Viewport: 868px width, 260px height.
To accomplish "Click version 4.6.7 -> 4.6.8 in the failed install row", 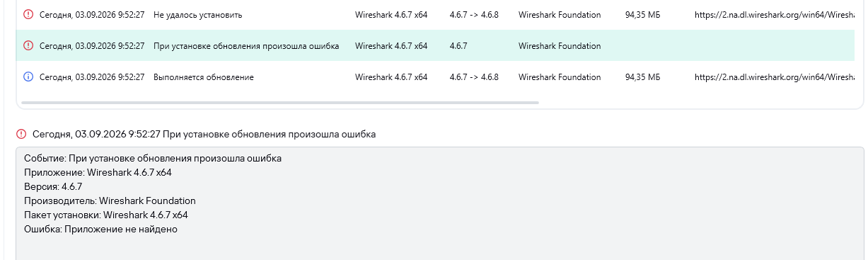I will [x=474, y=14].
